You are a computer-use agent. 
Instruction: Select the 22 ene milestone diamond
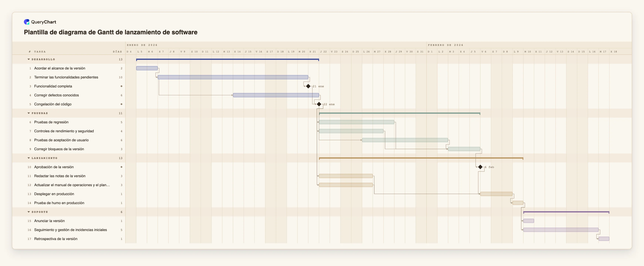[x=319, y=104]
